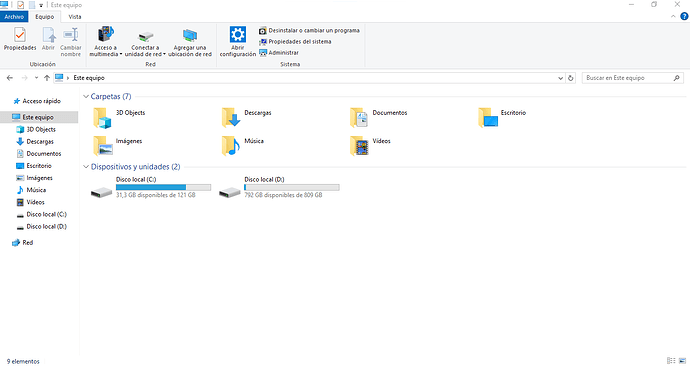Click the D: drive usage bar
The height and width of the screenshot is (367, 690).
(x=292, y=187)
